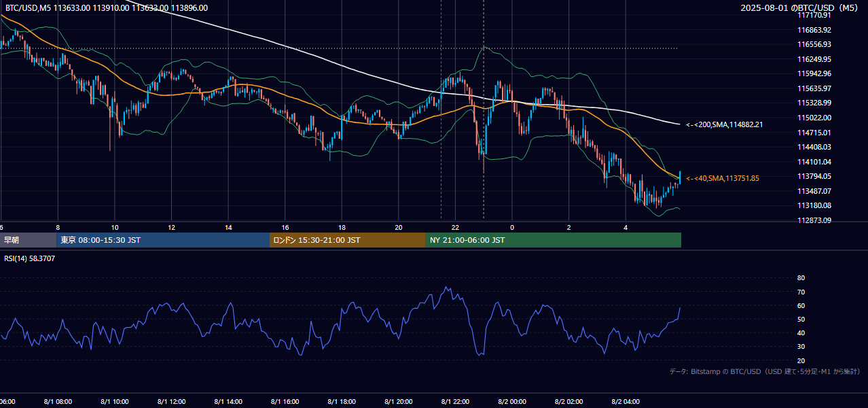Viewport: 868px width, 408px height.
Task: Select the 東京 08:00-15:30 JST session bar
Action: 163,240
